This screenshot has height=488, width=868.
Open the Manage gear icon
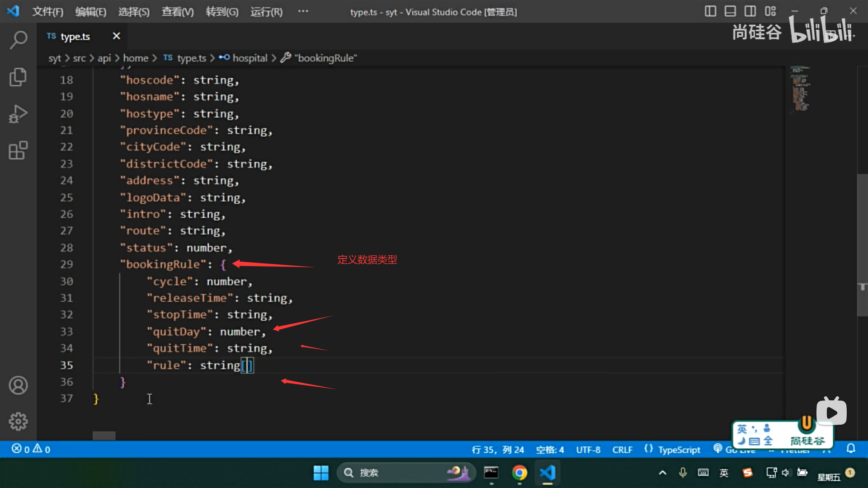[x=18, y=421]
